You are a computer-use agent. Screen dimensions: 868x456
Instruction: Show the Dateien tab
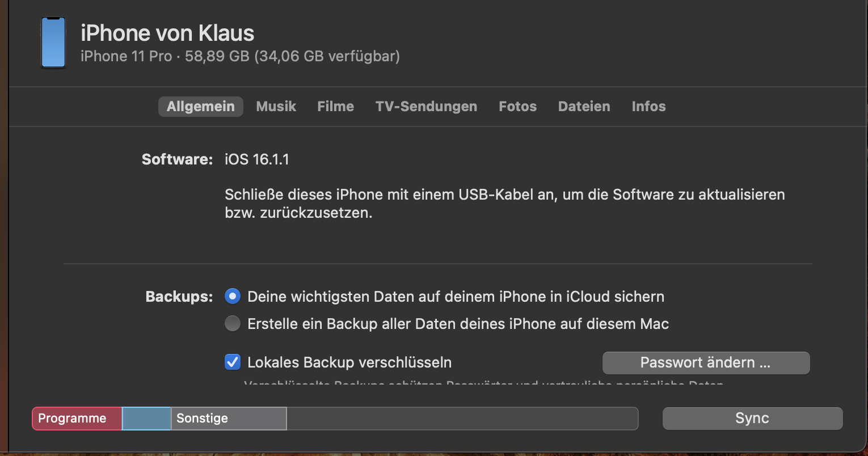(x=584, y=107)
